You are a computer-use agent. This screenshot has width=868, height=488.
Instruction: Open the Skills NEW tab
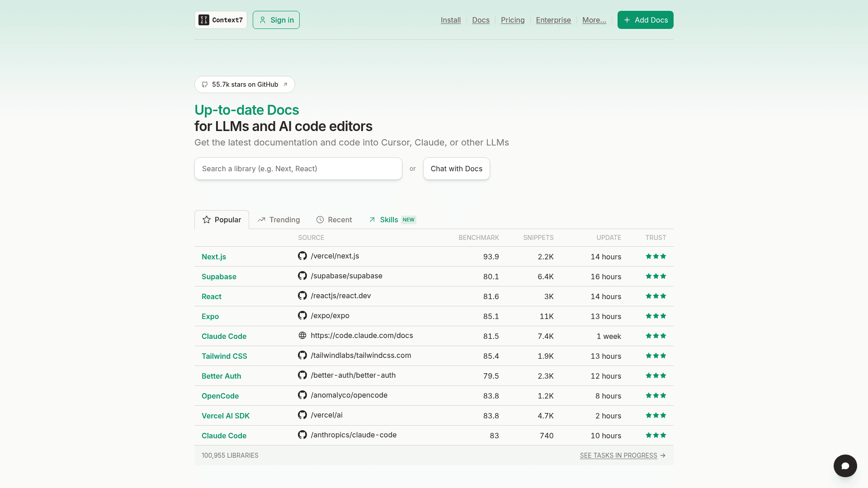tap(392, 220)
